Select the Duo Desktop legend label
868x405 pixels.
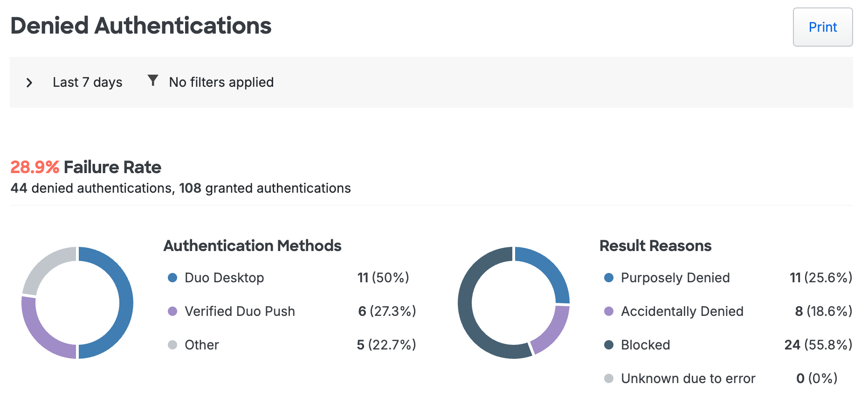click(224, 278)
